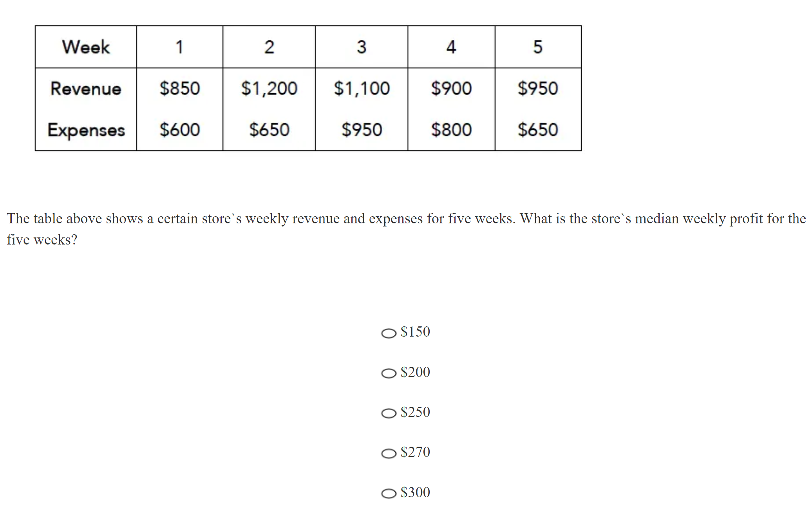This screenshot has width=812, height=527.
Task: Click the Week 5 revenue value $950
Action: click(538, 89)
